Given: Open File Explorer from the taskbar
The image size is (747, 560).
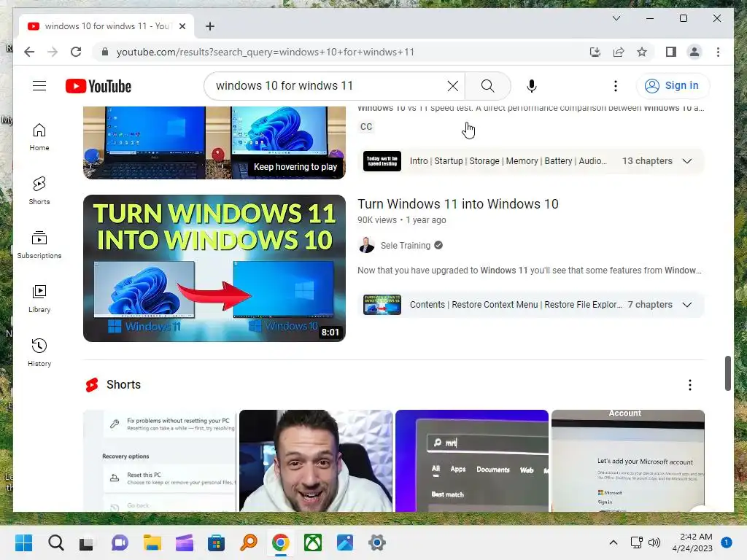Looking at the screenshot, I should (x=152, y=542).
